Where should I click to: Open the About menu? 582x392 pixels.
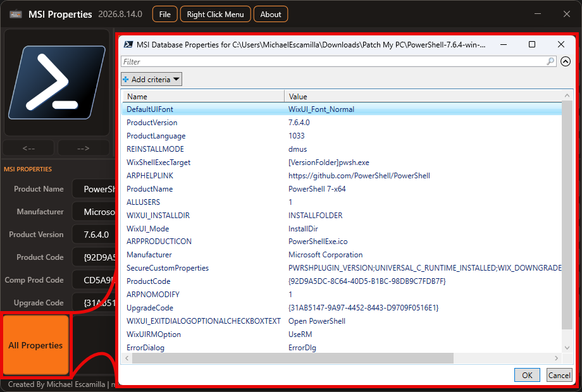point(271,14)
